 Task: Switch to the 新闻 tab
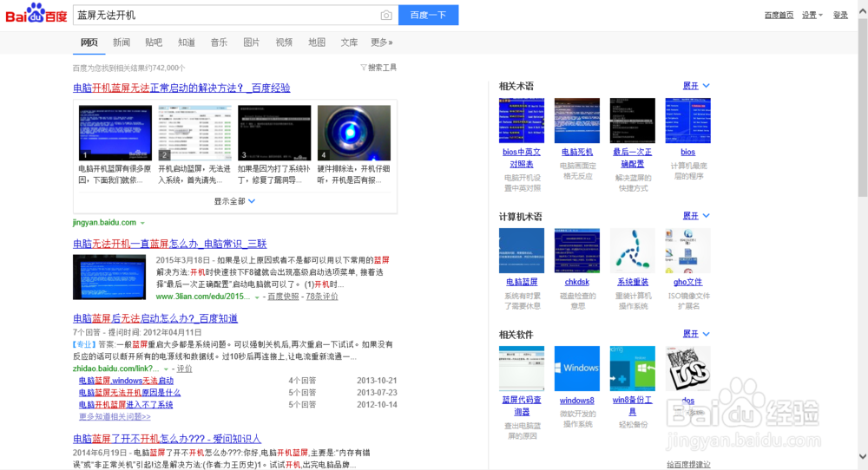[x=122, y=42]
